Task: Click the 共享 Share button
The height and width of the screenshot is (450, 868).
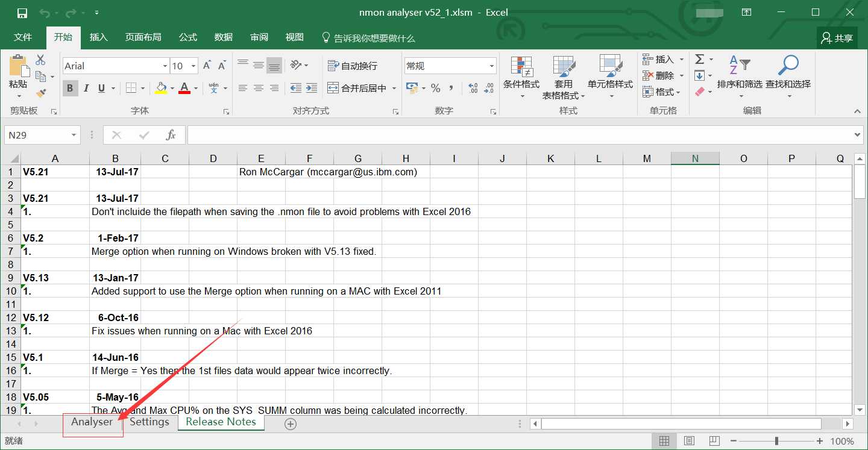Action: 837,38
